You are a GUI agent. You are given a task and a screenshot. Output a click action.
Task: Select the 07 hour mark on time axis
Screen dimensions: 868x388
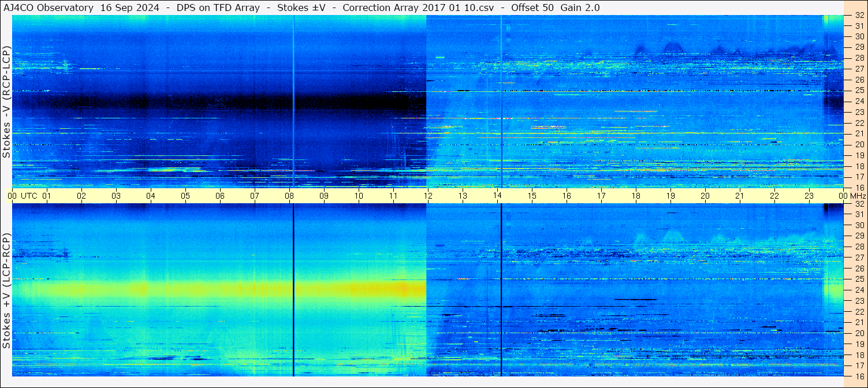[x=255, y=196]
